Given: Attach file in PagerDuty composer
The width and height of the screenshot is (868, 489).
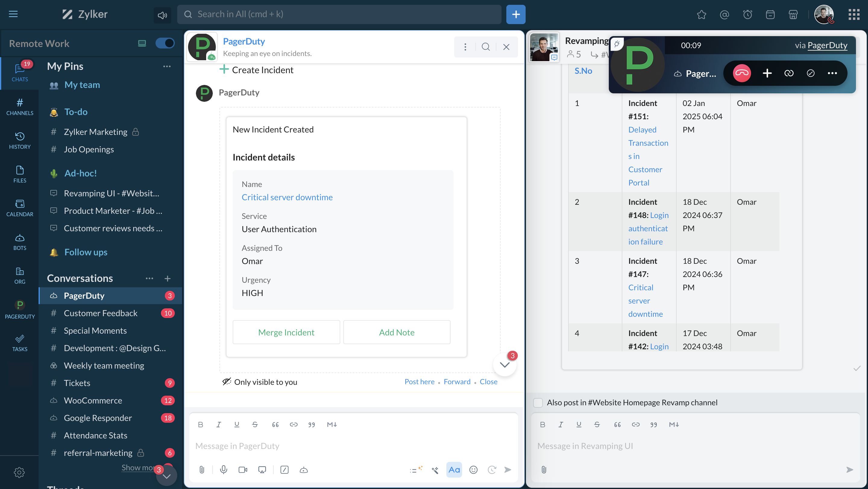Looking at the screenshot, I should [202, 470].
